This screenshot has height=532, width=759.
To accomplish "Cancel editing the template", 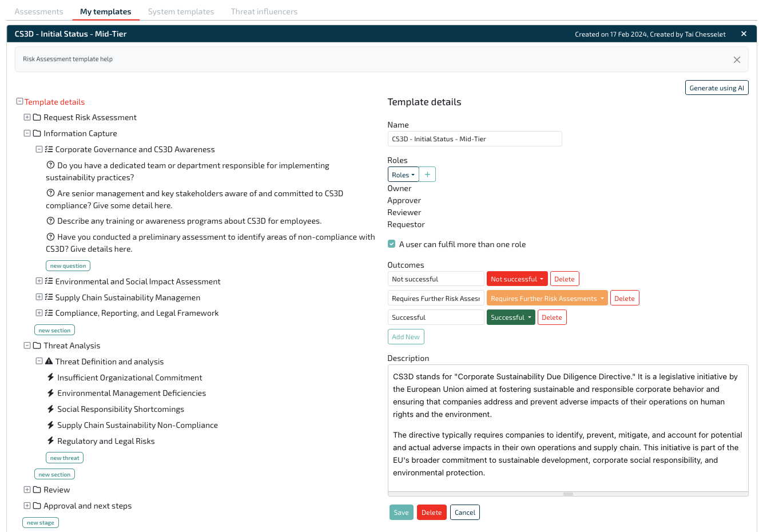I will [465, 512].
